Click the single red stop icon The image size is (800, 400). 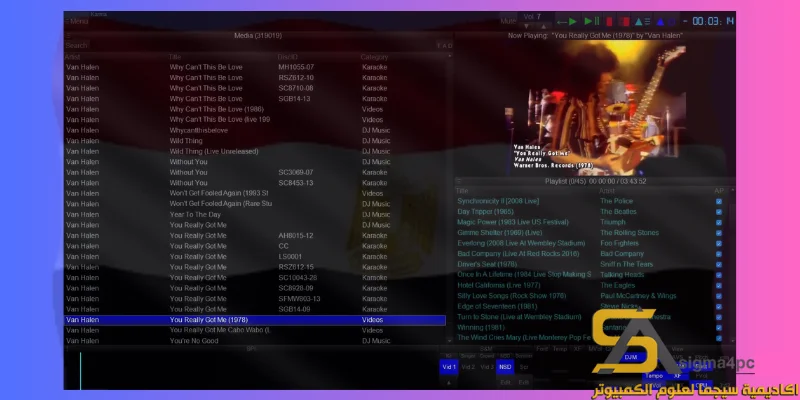(609, 21)
